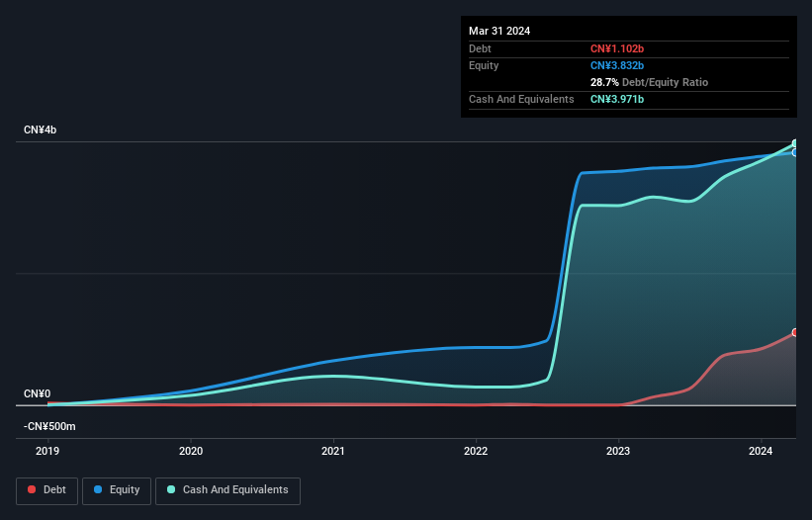This screenshot has width=812, height=520.
Task: Click the Mar 31 2024 tooltip date
Action: (x=499, y=31)
